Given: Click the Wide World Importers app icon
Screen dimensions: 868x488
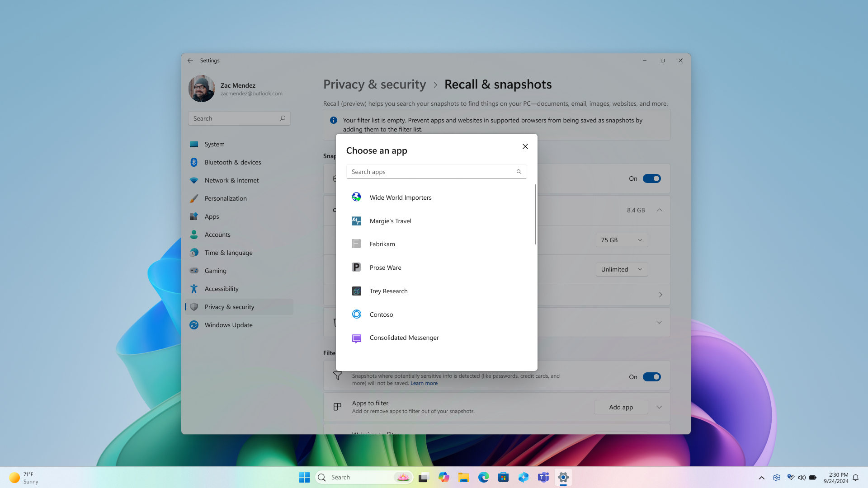Looking at the screenshot, I should point(356,197).
